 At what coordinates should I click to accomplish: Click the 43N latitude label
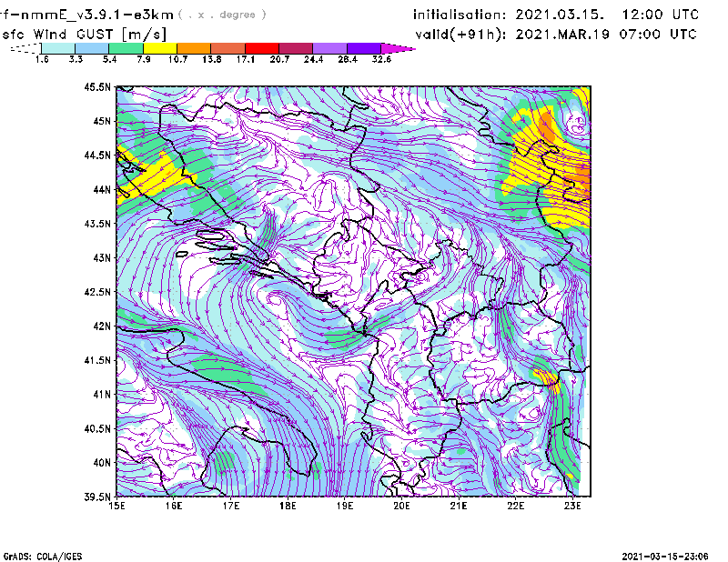pos(102,257)
